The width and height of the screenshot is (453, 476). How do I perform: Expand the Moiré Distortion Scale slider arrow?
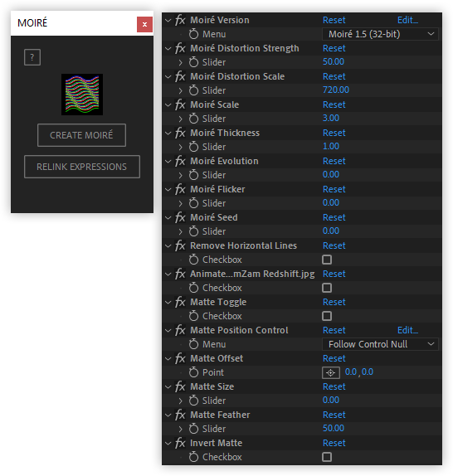pos(180,90)
